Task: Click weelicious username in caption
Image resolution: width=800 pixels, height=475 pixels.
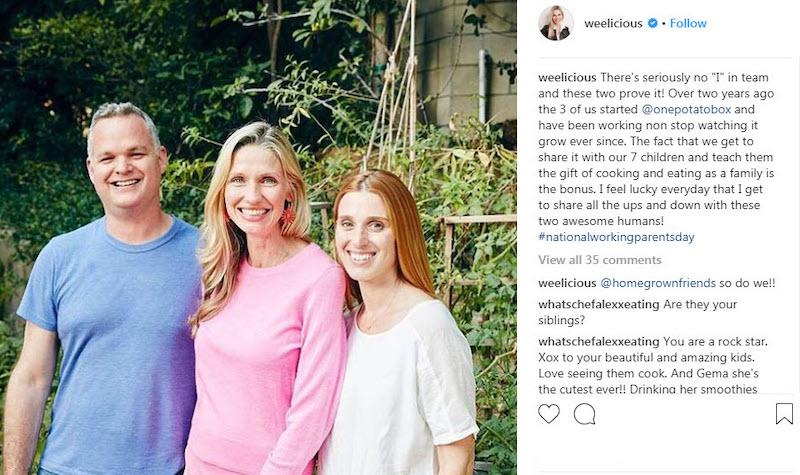Action: [x=568, y=75]
